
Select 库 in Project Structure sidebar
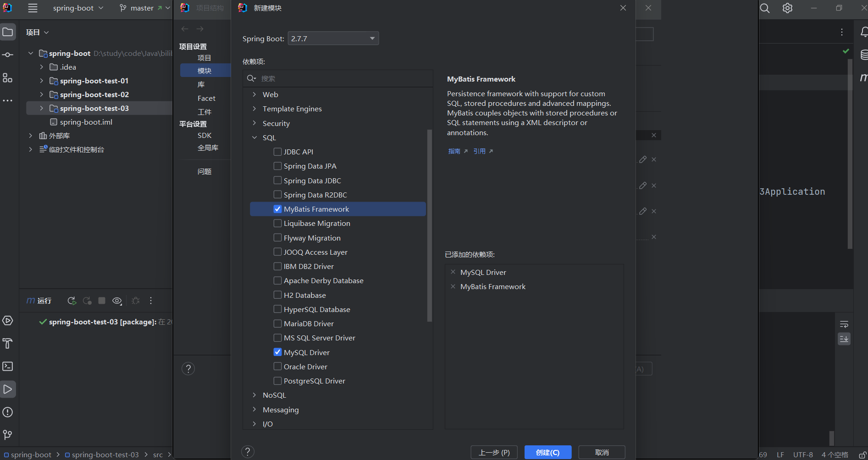click(x=201, y=84)
